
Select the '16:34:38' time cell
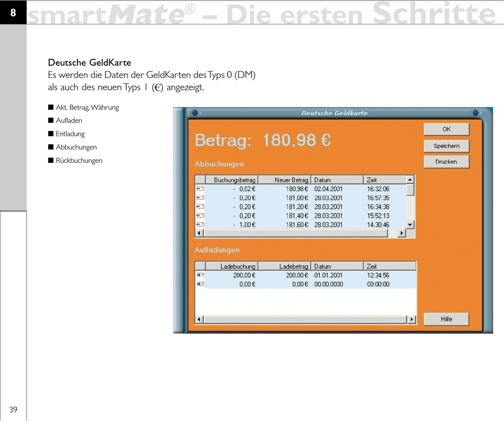(378, 207)
